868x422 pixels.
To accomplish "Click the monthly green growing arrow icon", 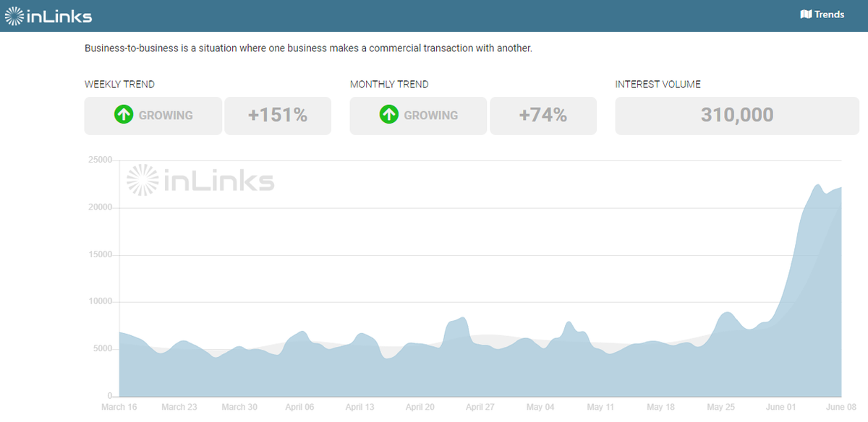I will (x=389, y=115).
